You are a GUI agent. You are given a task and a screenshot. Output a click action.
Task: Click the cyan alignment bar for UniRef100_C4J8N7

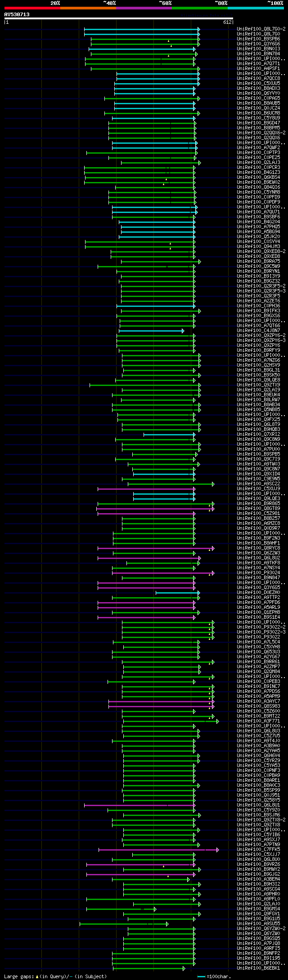tap(152, 331)
